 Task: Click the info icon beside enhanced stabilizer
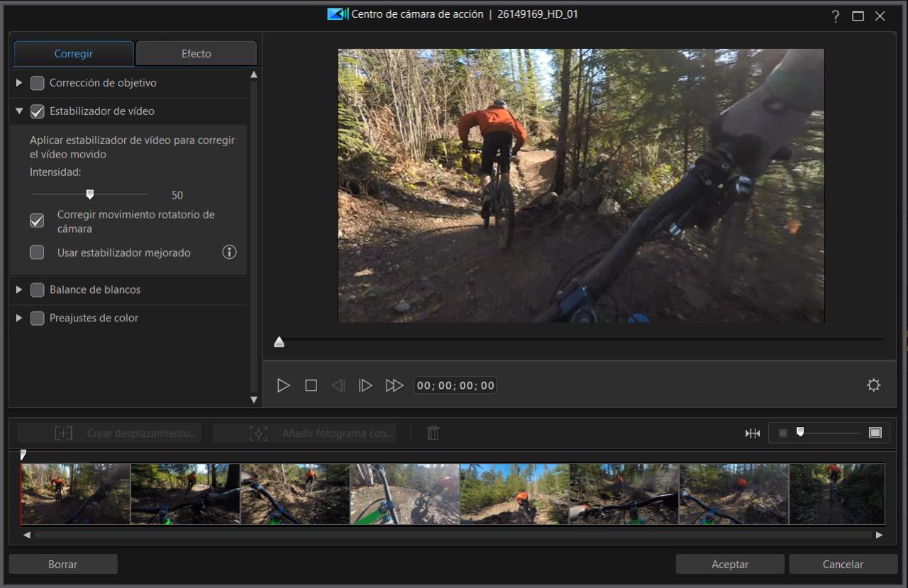coord(229,253)
